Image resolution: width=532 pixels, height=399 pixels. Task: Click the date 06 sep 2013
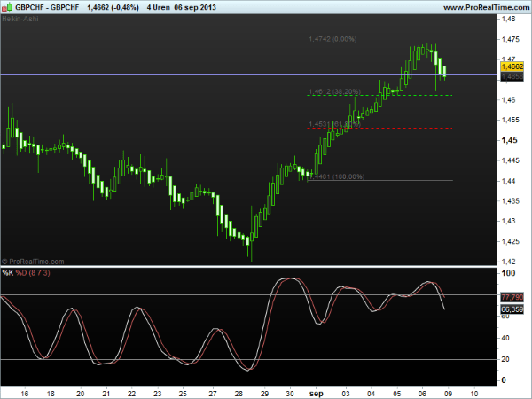pos(195,7)
